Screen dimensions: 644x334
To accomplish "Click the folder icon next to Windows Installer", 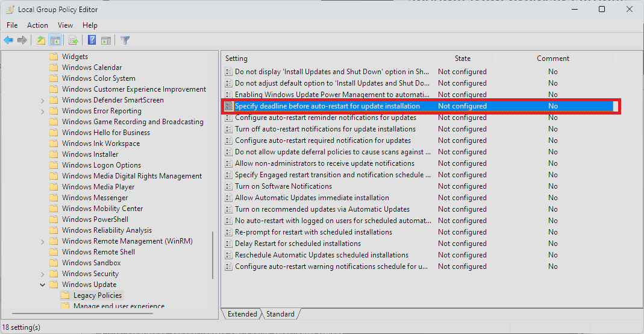I will point(54,154).
